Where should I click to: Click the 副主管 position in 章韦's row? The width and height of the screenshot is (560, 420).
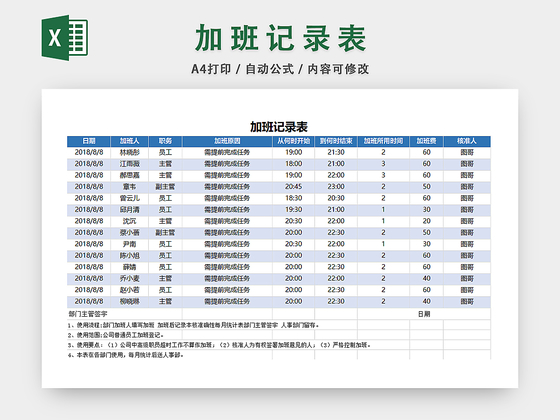(x=165, y=187)
